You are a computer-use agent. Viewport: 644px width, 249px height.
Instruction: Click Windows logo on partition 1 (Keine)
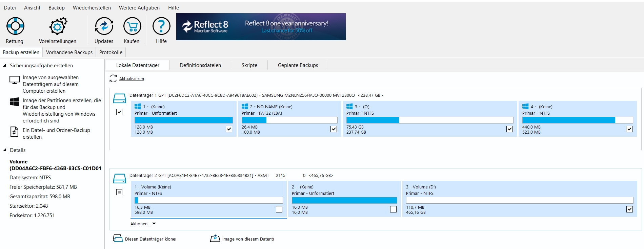(x=138, y=106)
